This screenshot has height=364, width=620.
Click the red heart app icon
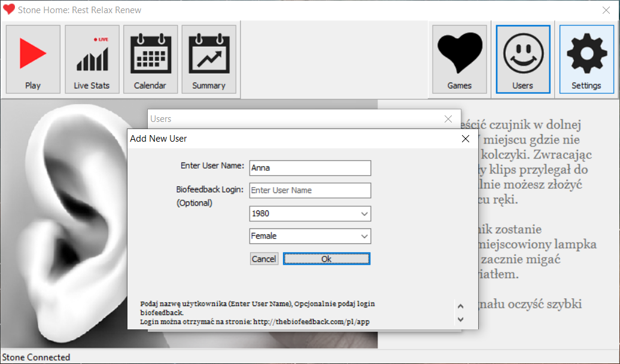click(x=9, y=10)
